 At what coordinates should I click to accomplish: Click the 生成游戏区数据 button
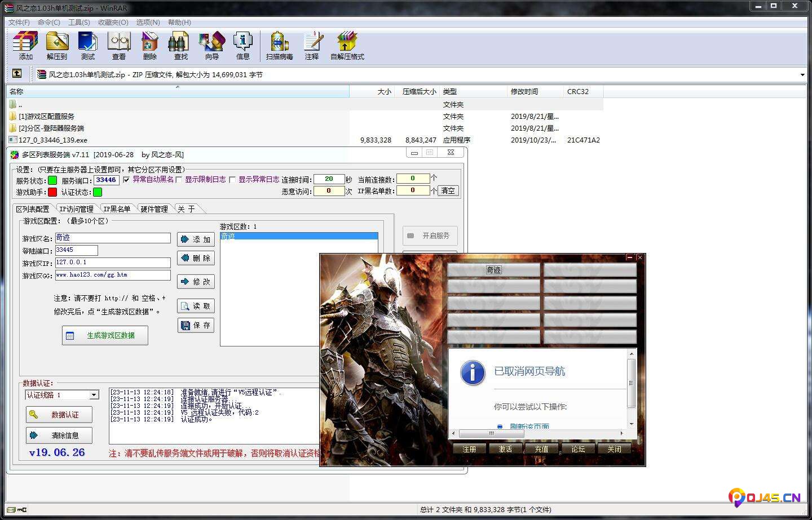(x=105, y=335)
